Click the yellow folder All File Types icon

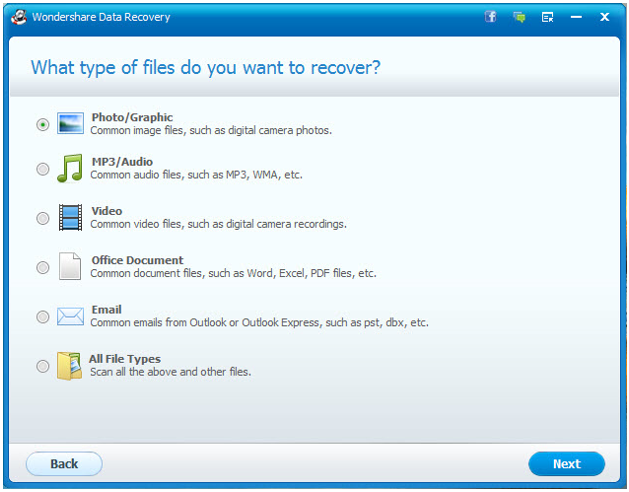click(69, 366)
